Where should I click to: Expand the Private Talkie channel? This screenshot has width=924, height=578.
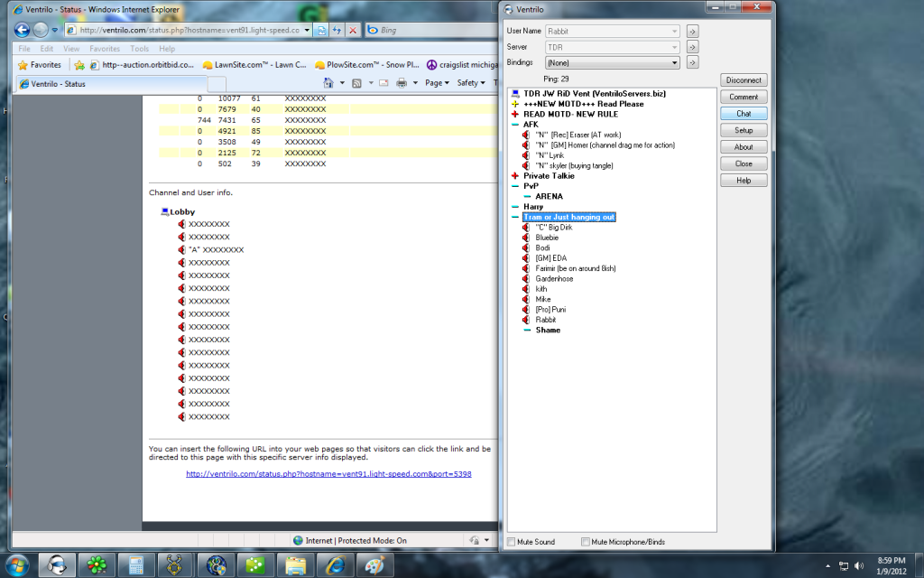pos(515,176)
